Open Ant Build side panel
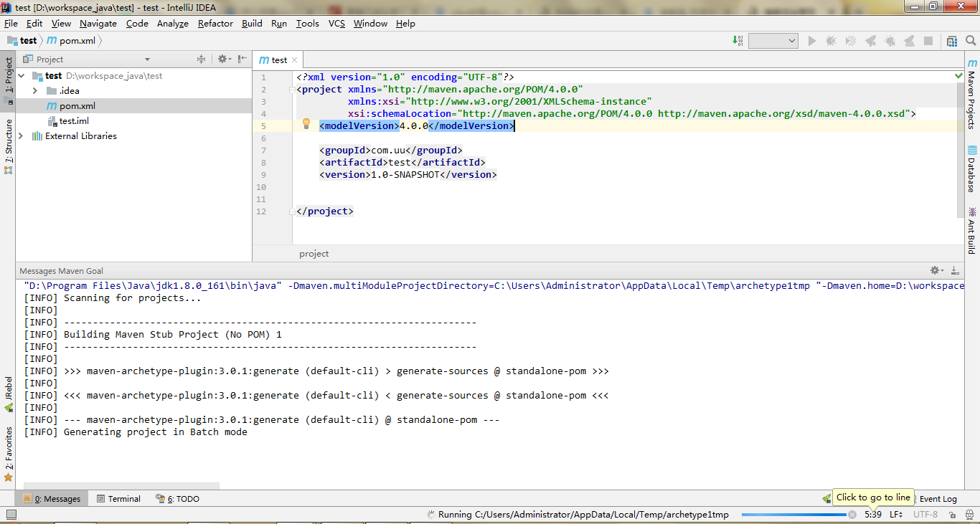The width and height of the screenshot is (980, 524). click(x=972, y=231)
